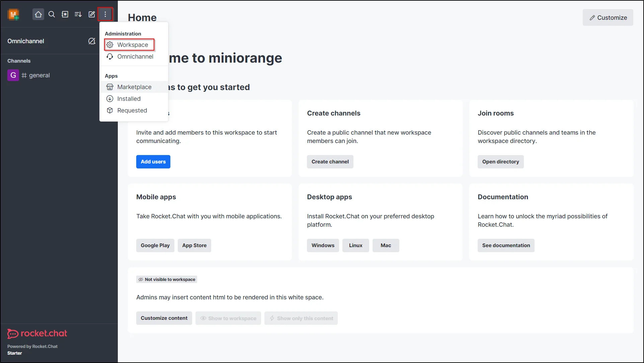
Task: Toggle Omnichannel availability icon
Action: coord(92,41)
